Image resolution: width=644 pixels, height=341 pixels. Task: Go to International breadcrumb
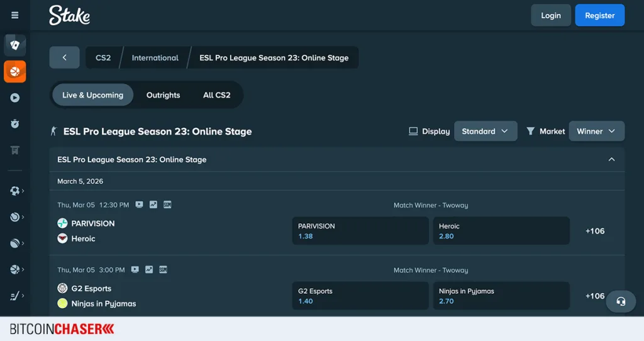pyautogui.click(x=155, y=57)
